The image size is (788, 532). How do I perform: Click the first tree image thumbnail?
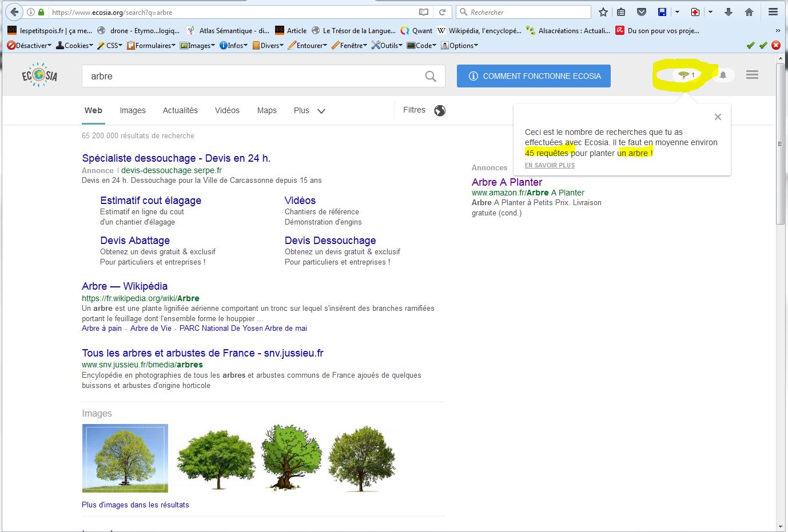(125, 458)
